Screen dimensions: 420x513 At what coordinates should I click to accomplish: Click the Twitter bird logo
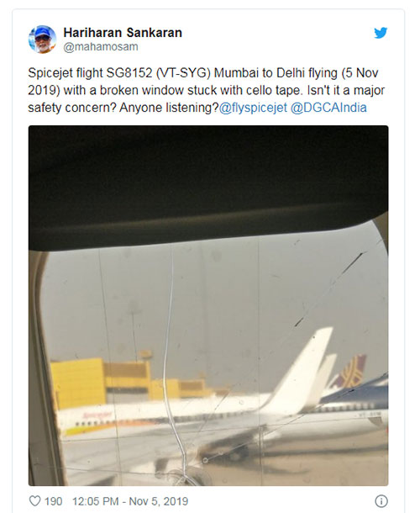[x=381, y=33]
